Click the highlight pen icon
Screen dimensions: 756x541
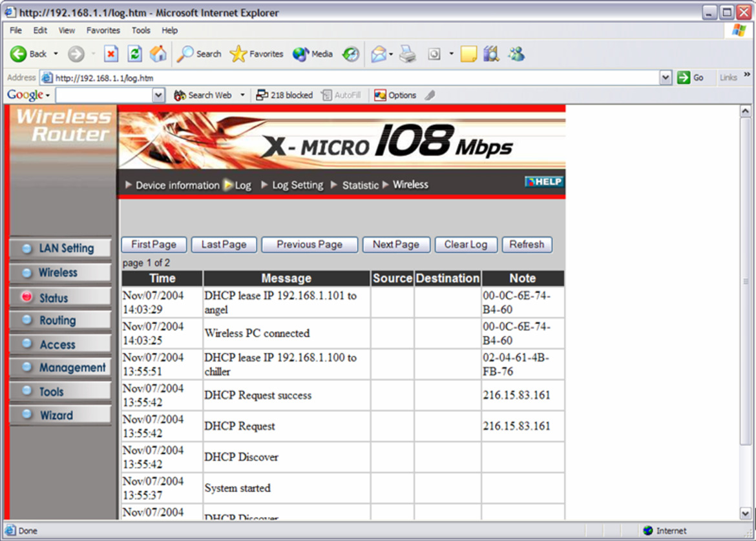coord(430,96)
